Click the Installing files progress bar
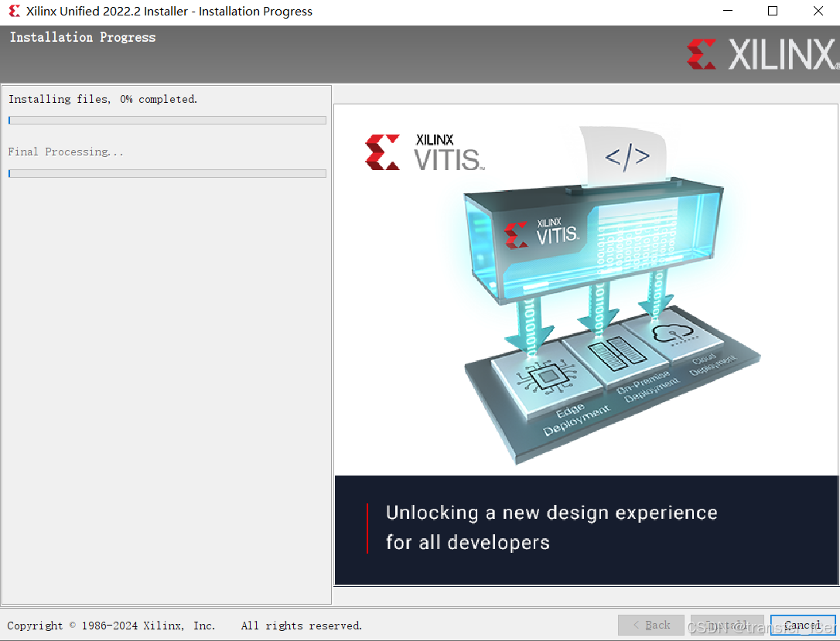840x641 pixels. 167,120
